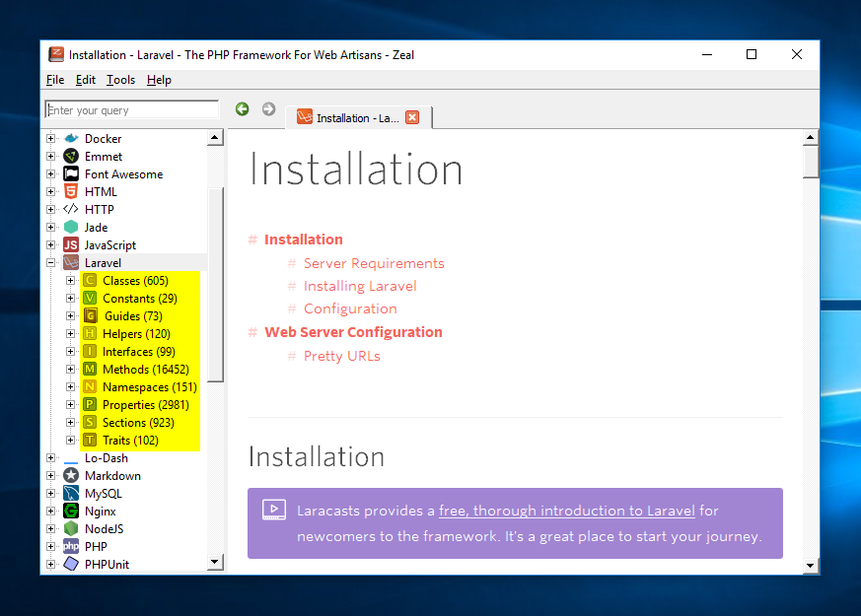
Task: Collapse the Laravel docset node
Action: pyautogui.click(x=51, y=262)
